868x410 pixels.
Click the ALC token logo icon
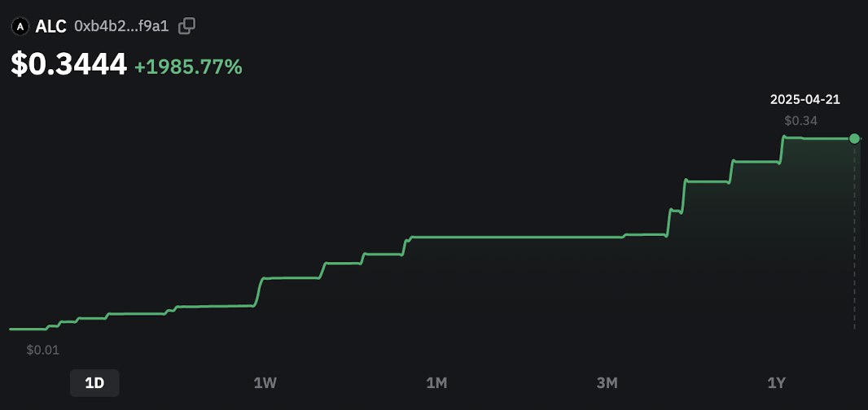[x=20, y=26]
